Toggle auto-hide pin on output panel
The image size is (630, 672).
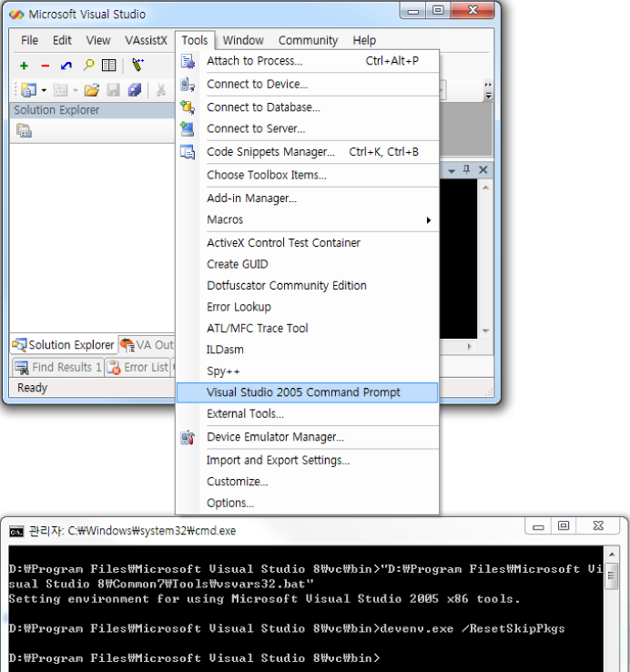[x=467, y=170]
